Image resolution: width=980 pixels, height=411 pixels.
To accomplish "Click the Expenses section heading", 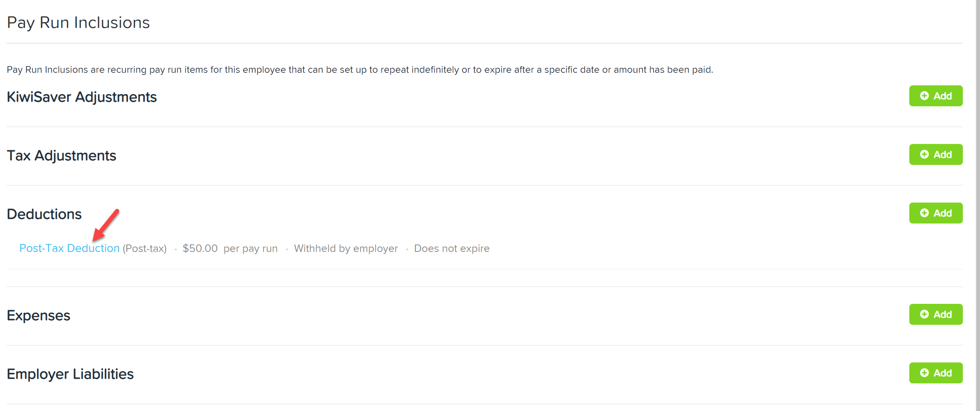I will pos(38,316).
